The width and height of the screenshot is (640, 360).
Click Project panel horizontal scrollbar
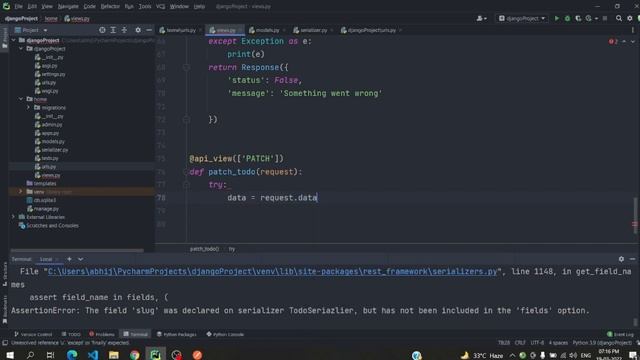click(77, 250)
